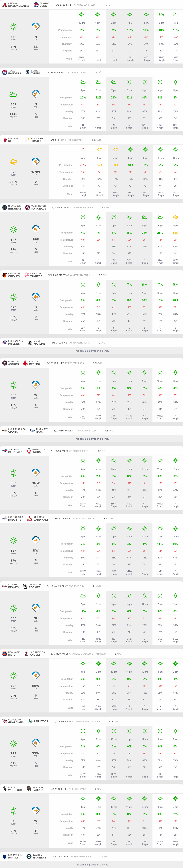Click the Miami Marlins logo
Image resolution: width=183 pixels, height=868 pixels.
point(30,343)
